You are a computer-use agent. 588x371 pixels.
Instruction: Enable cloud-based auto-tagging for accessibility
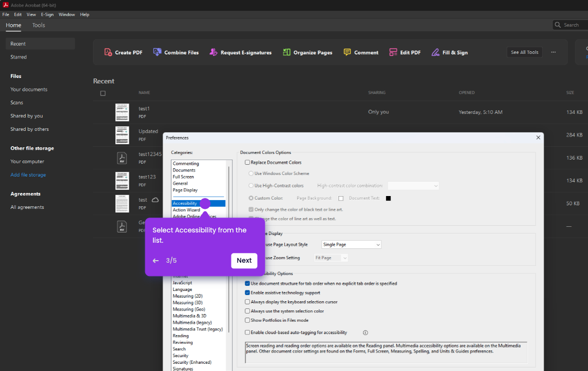coord(247,333)
